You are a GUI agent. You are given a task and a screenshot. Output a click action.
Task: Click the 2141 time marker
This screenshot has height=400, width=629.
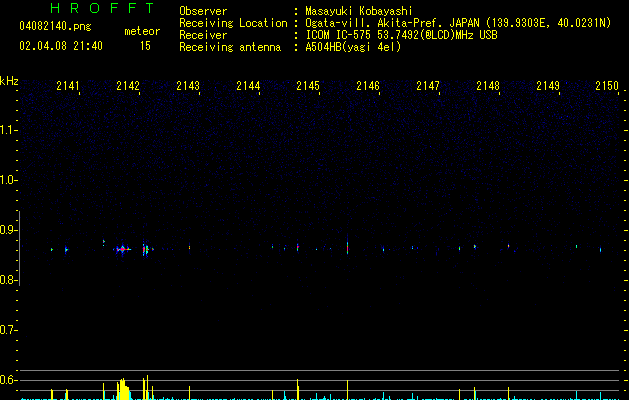pyautogui.click(x=68, y=85)
